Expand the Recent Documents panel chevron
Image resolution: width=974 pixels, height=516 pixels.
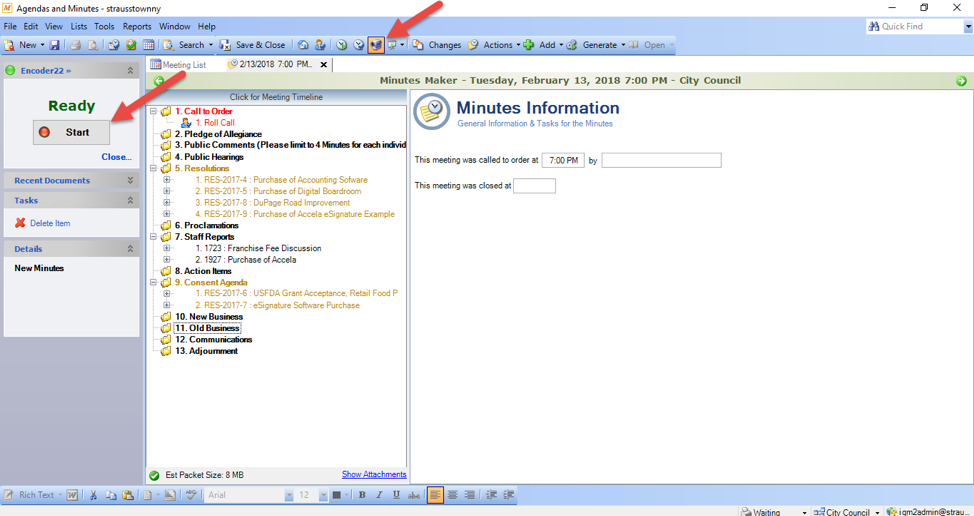(130, 180)
